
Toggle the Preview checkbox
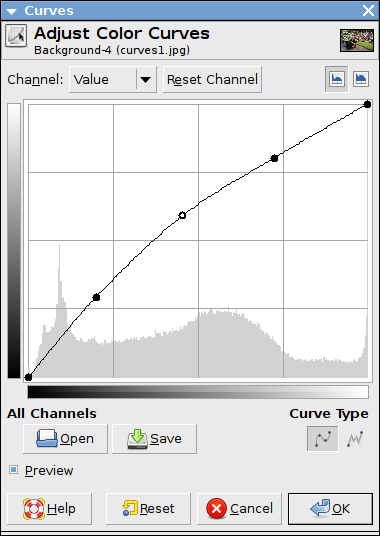(13, 470)
